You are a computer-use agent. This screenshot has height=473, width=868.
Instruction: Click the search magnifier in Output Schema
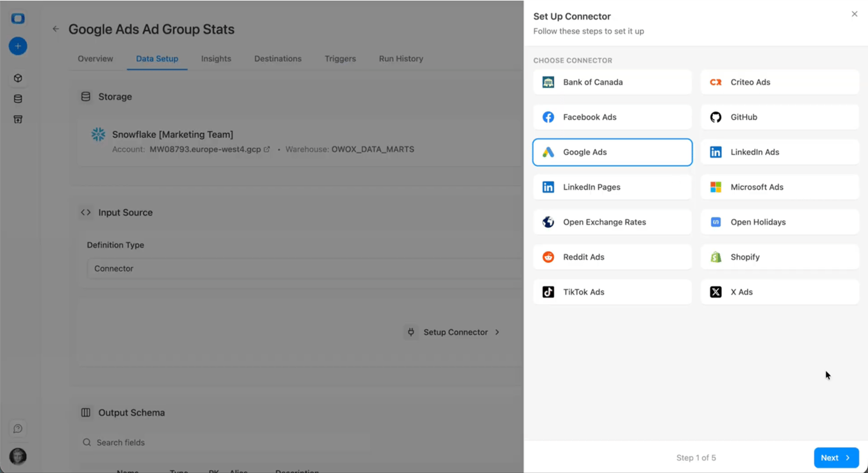(87, 442)
